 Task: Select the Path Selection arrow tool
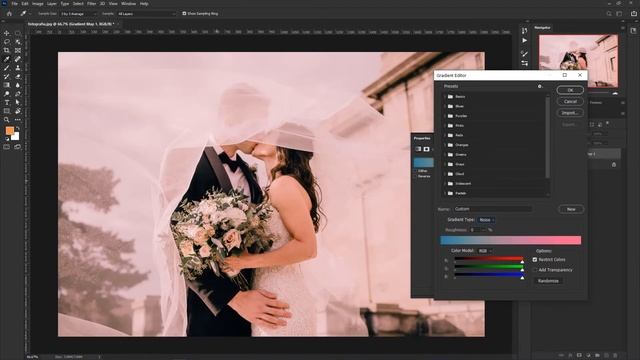click(18, 102)
